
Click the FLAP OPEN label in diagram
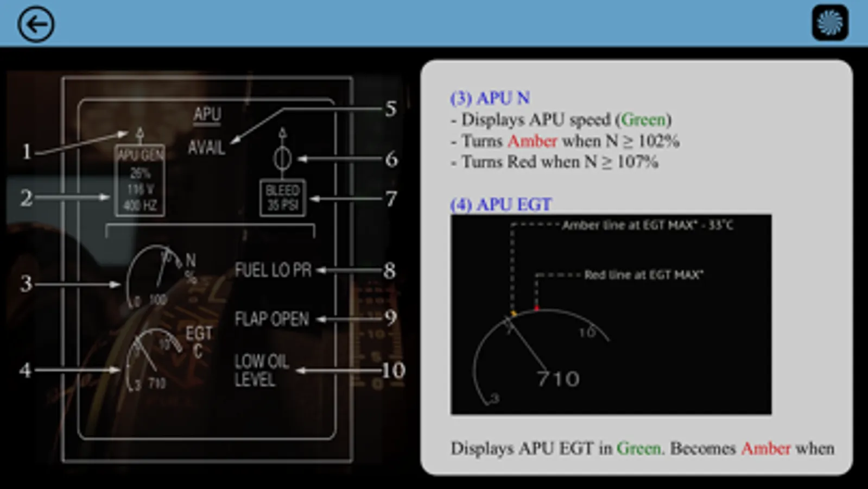coord(272,319)
